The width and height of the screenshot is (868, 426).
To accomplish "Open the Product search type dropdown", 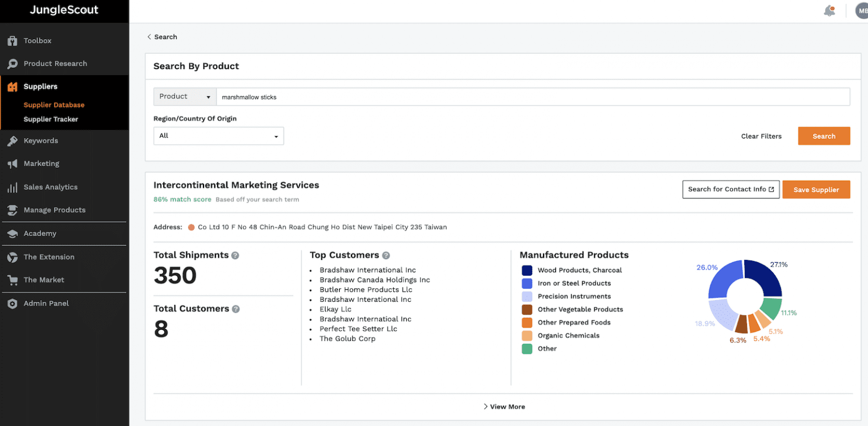I will 184,96.
